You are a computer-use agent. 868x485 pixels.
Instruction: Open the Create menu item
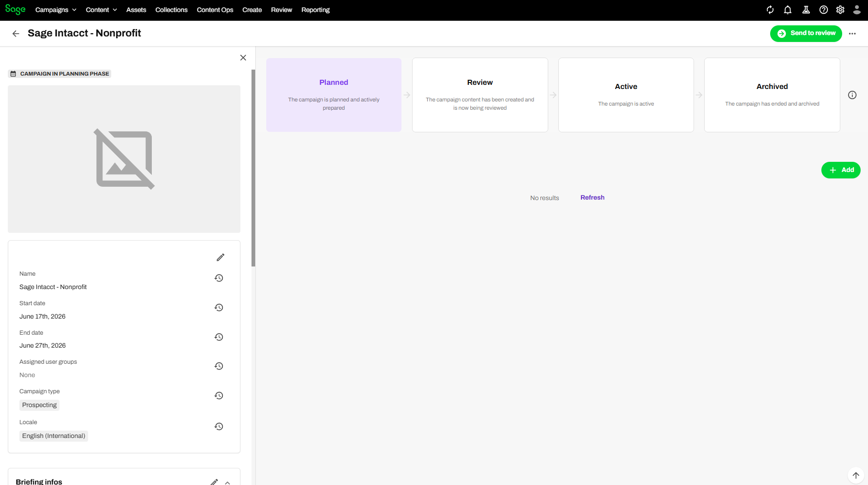pos(252,10)
